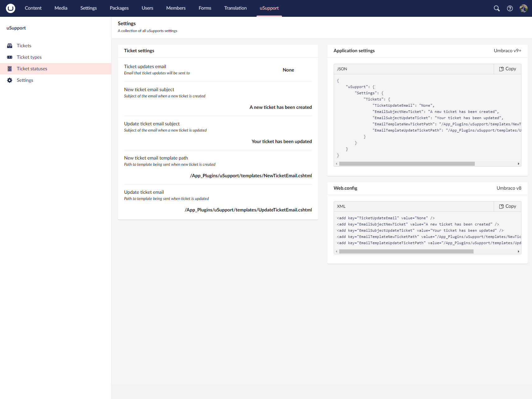Copy the JSON application settings
Viewport: 532px width, 399px height.
pos(507,69)
